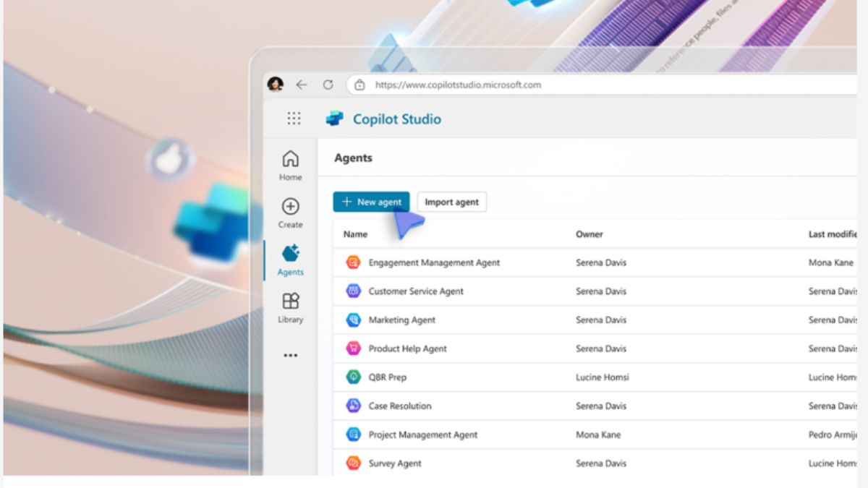Expand the sidebar more options ellipsis

tap(290, 355)
